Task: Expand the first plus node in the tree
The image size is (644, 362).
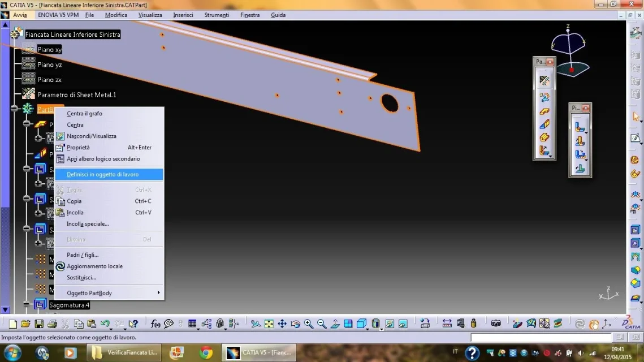Action: pyautogui.click(x=38, y=139)
